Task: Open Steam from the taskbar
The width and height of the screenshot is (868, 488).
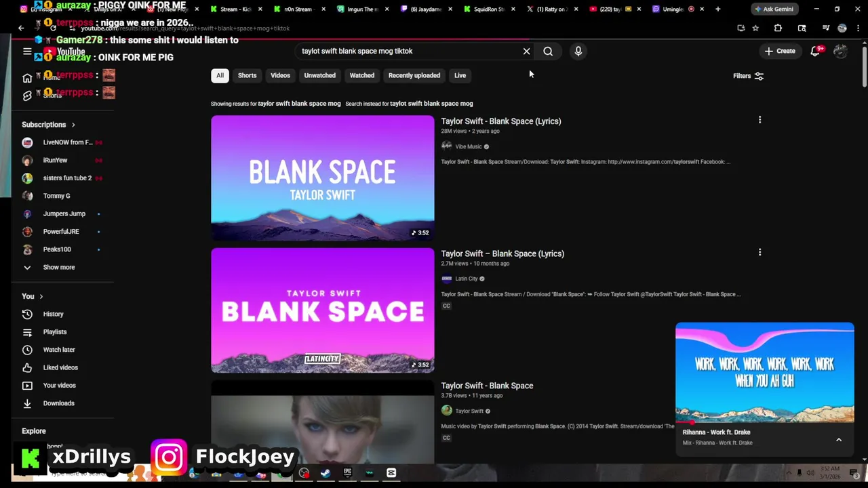Action: 325,473
